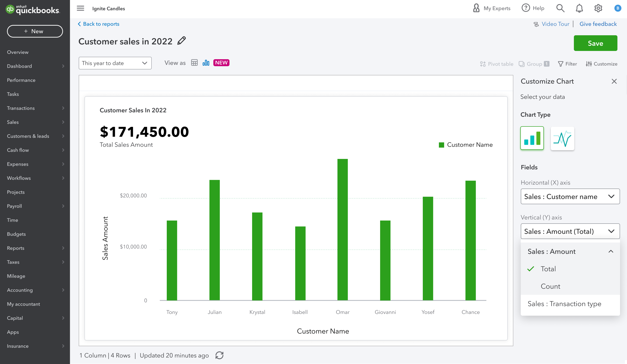This screenshot has height=364, width=627.
Task: Go to Overview in sidebar
Action: tap(18, 52)
